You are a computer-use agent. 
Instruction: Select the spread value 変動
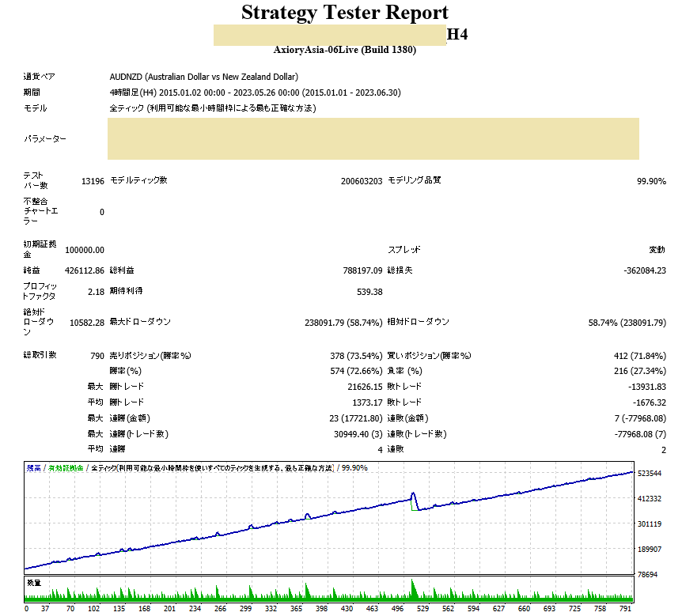[x=657, y=250]
